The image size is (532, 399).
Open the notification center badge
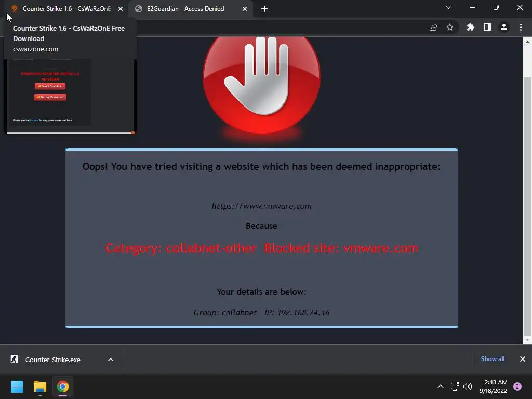tap(517, 387)
